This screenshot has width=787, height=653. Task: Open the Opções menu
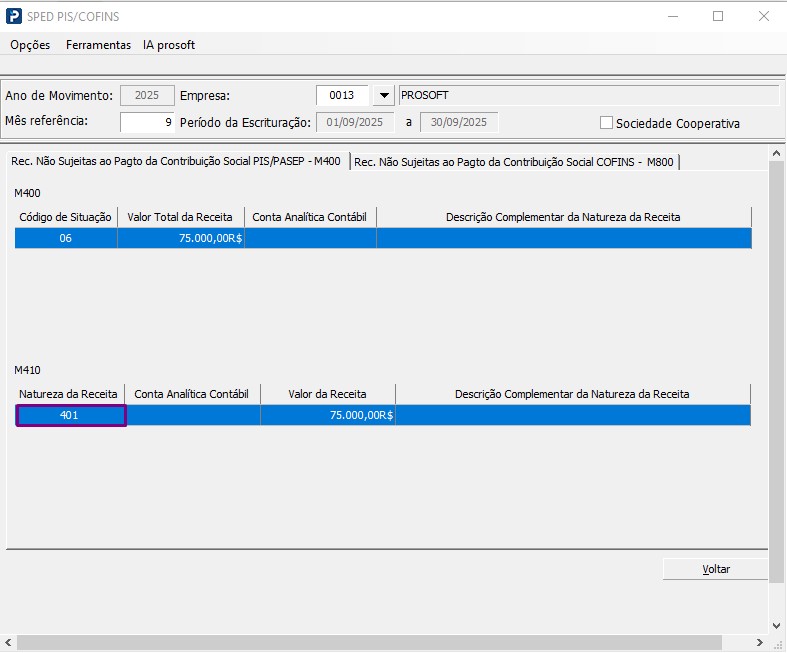pyautogui.click(x=30, y=45)
